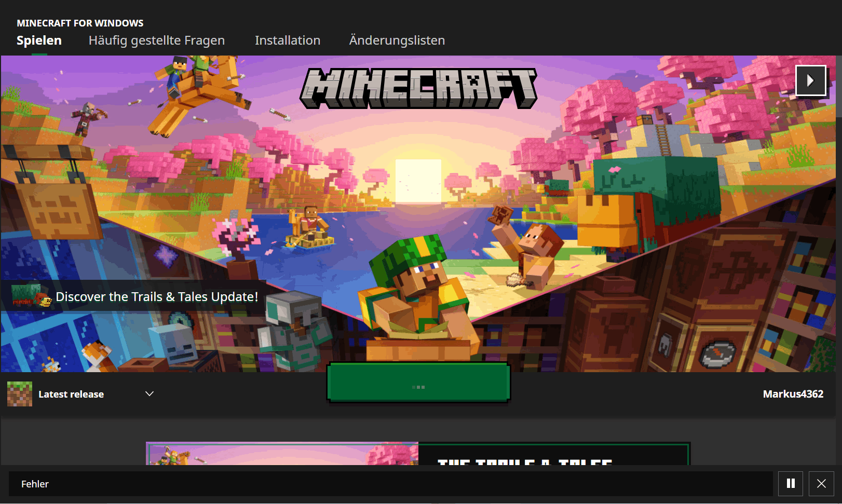Open the Änderungslisten tab
This screenshot has height=504, width=842.
(x=397, y=40)
